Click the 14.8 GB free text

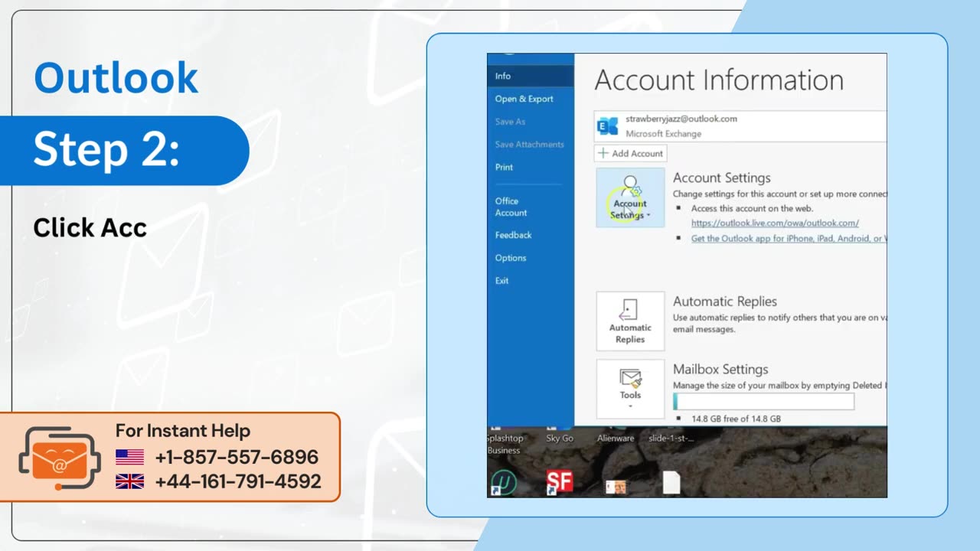pyautogui.click(x=736, y=419)
